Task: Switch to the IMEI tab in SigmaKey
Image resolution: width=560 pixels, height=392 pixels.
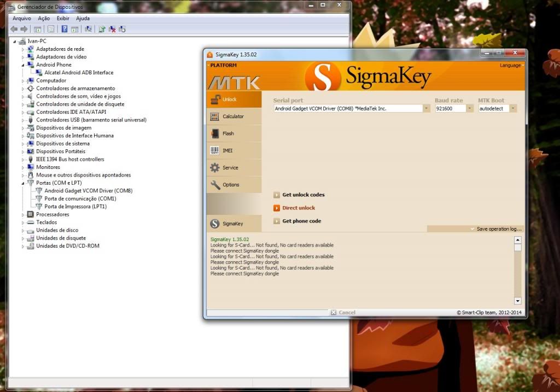Action: pos(234,151)
